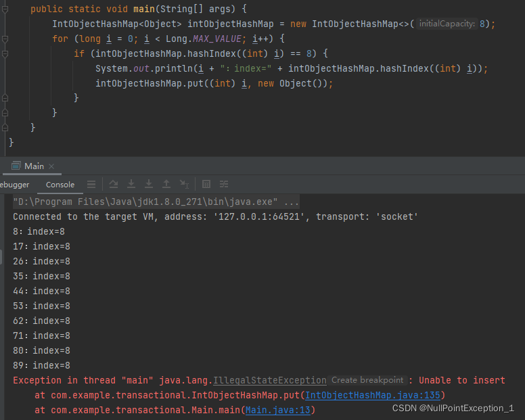
Task: Click the "44: index=8" output line
Action: (41, 291)
